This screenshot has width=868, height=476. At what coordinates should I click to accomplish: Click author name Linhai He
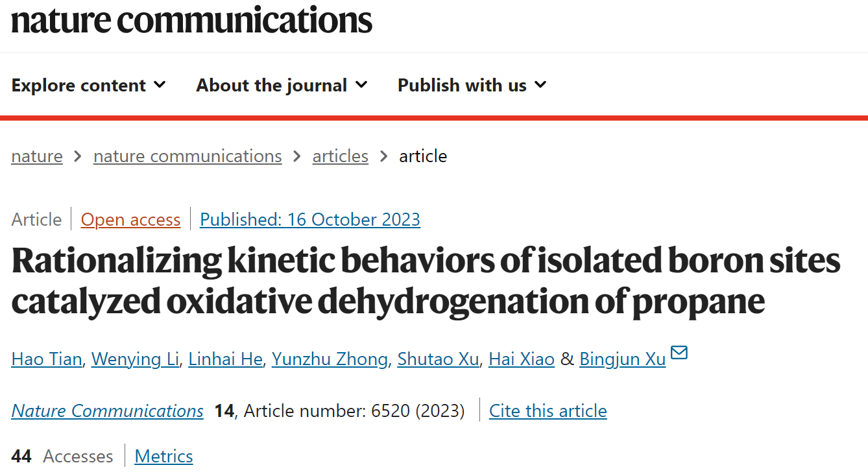(x=225, y=359)
